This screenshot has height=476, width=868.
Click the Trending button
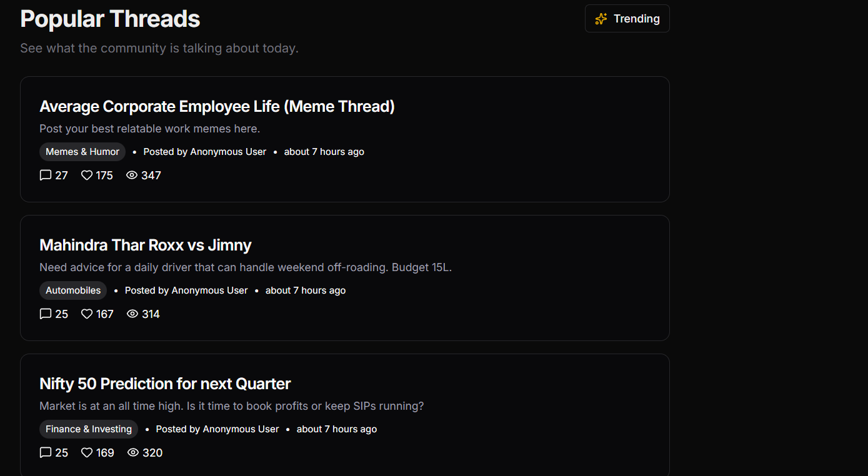coord(627,19)
